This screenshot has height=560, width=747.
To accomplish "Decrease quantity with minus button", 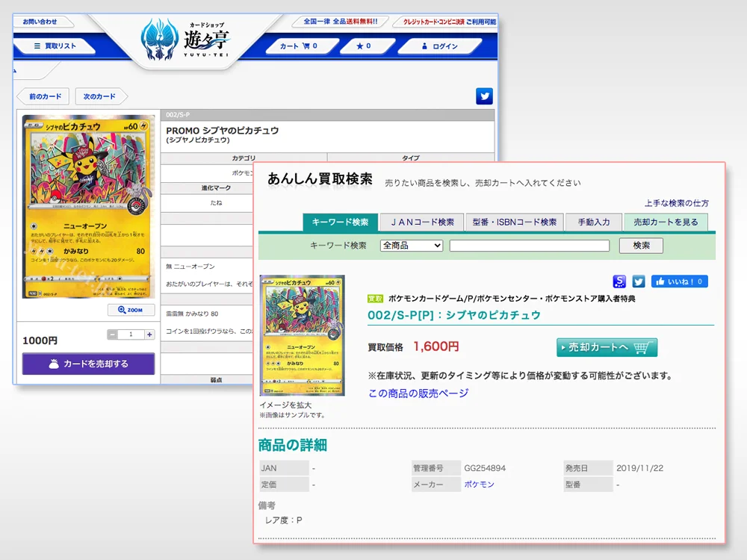I will click(x=113, y=335).
